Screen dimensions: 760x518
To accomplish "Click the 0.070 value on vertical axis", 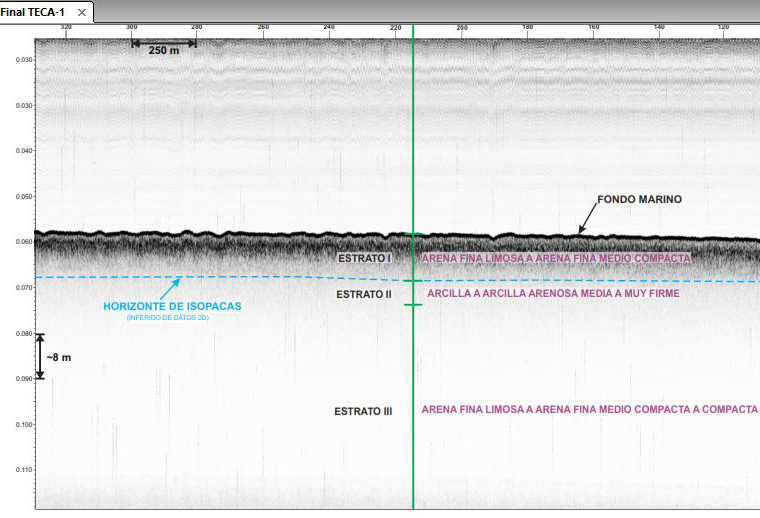I will point(24,288).
